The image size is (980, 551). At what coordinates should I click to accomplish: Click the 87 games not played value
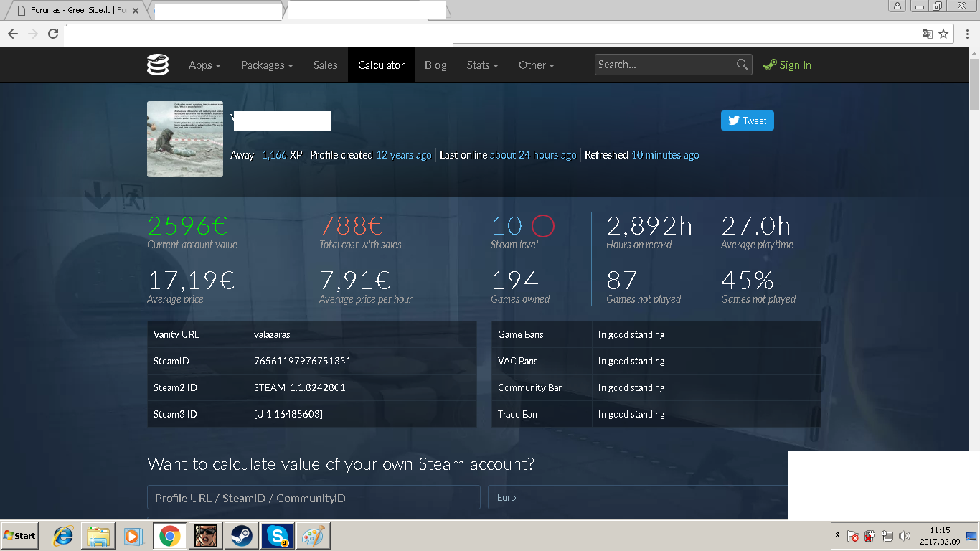[621, 280]
